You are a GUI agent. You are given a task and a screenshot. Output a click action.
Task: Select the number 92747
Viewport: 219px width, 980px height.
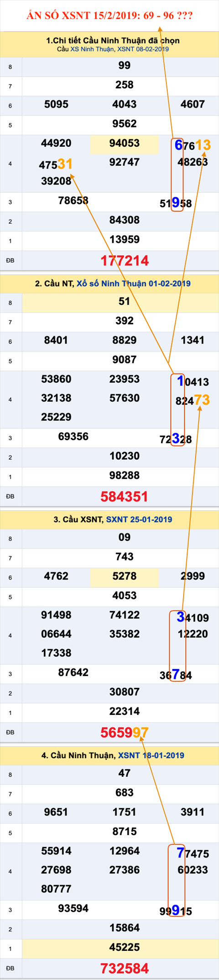125,162
